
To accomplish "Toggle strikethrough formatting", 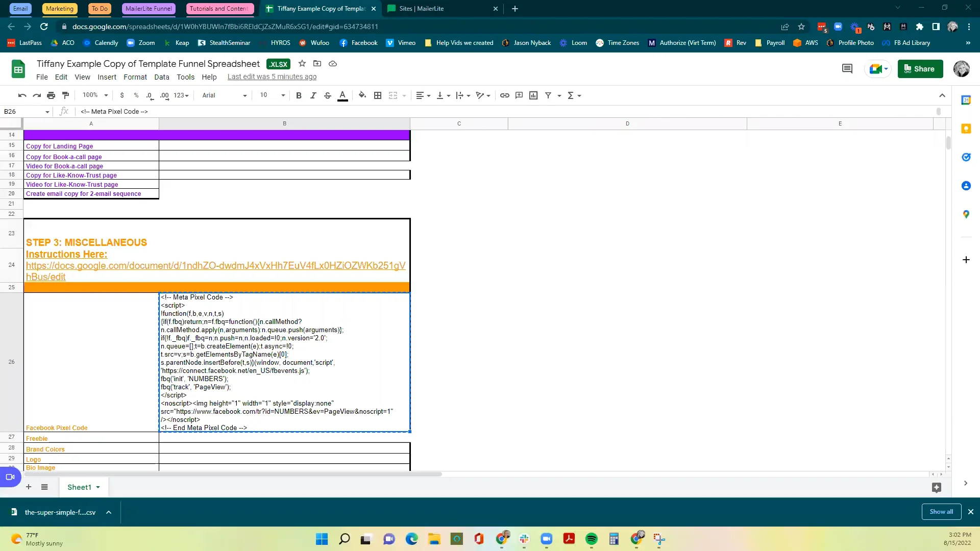I will (328, 95).
